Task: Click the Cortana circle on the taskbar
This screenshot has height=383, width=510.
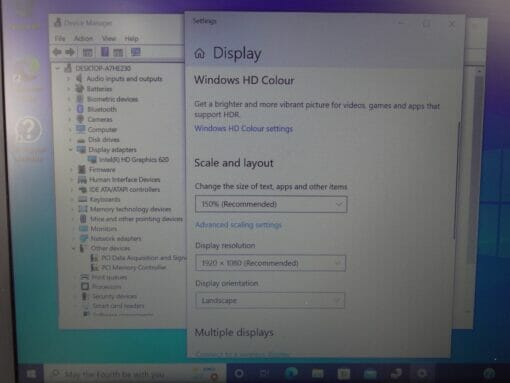Action: tap(239, 373)
